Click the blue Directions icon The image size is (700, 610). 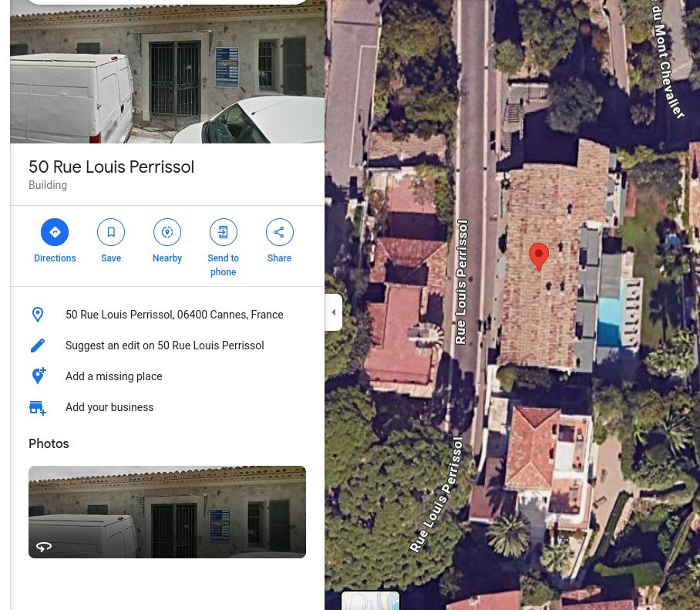55,232
